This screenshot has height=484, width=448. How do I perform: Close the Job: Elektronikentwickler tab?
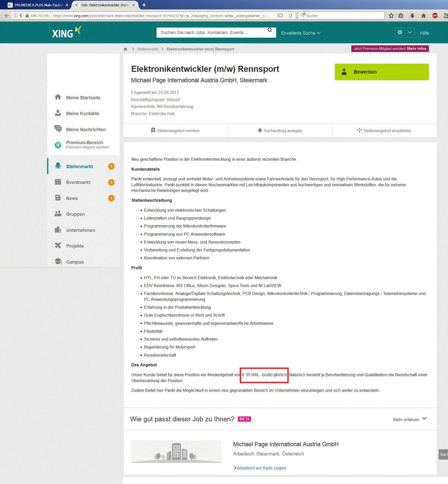point(134,5)
